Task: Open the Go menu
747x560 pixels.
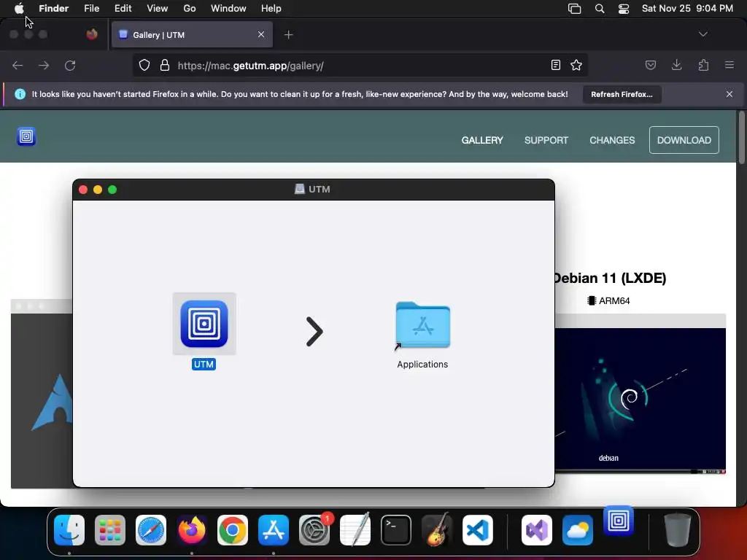Action: pyautogui.click(x=190, y=9)
